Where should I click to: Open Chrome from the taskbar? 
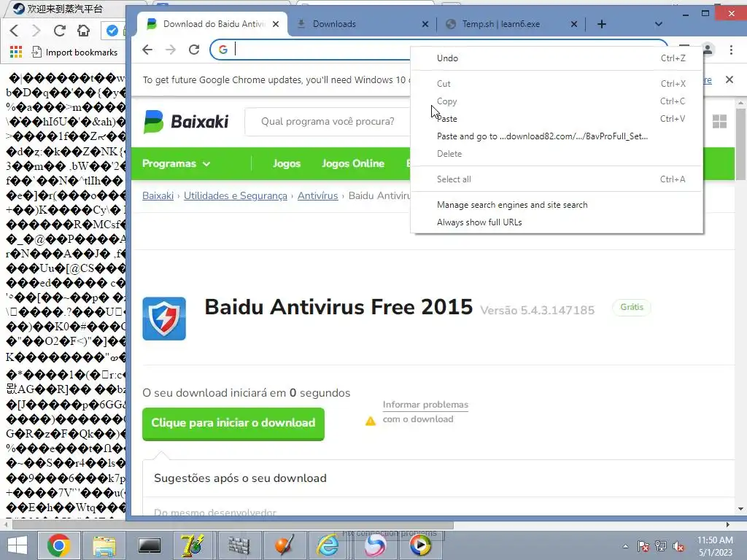pos(58,545)
